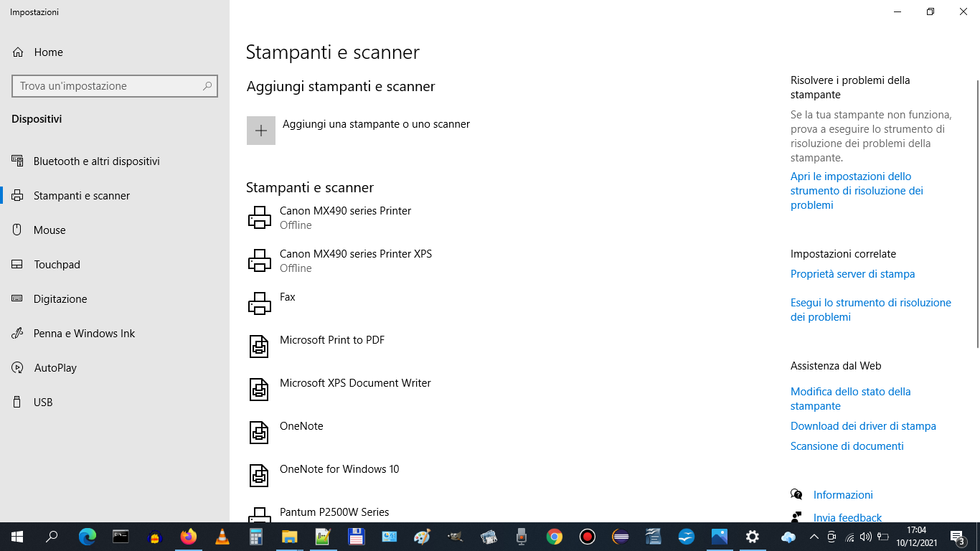Click the OneNote for Windows 10 icon
Screen dimensions: 980x551
coord(259,476)
